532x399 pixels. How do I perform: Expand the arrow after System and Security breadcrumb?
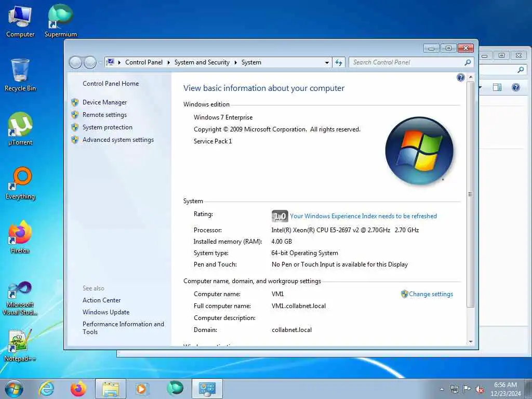click(235, 62)
